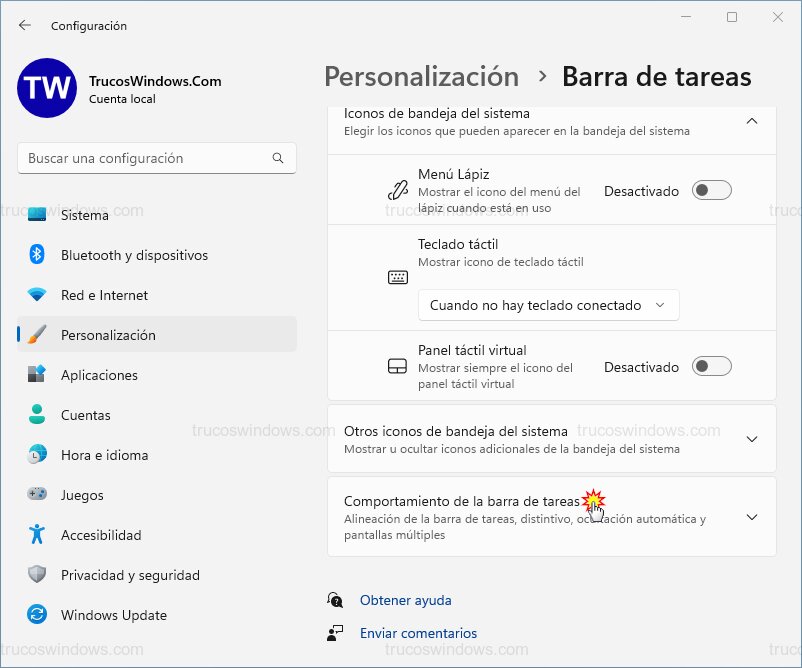Open the Obtener ayuda link

click(405, 600)
